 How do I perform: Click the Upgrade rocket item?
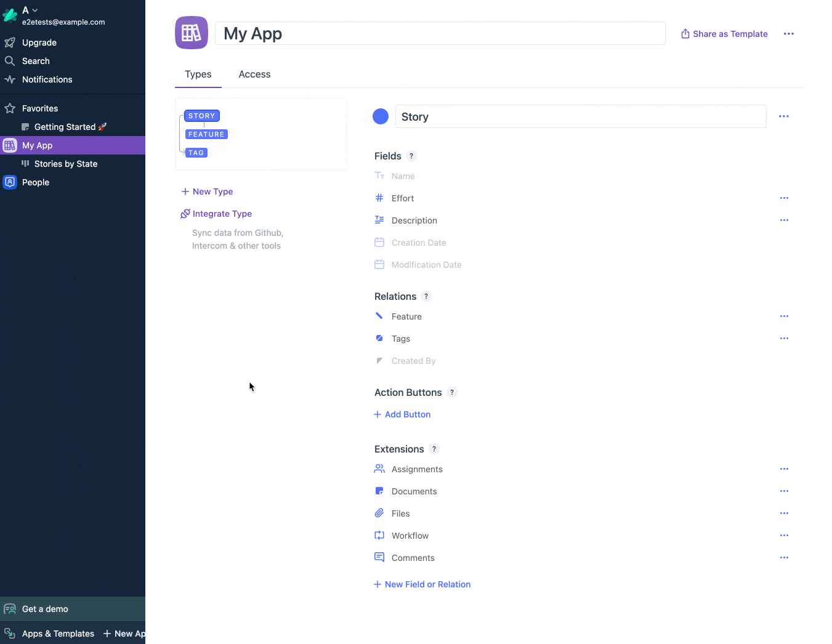[x=39, y=42]
